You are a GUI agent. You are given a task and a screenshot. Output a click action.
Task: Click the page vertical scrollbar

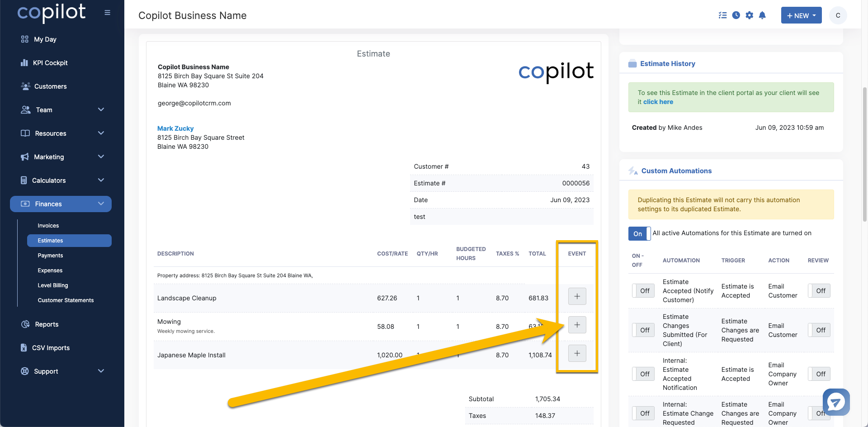[x=864, y=154]
